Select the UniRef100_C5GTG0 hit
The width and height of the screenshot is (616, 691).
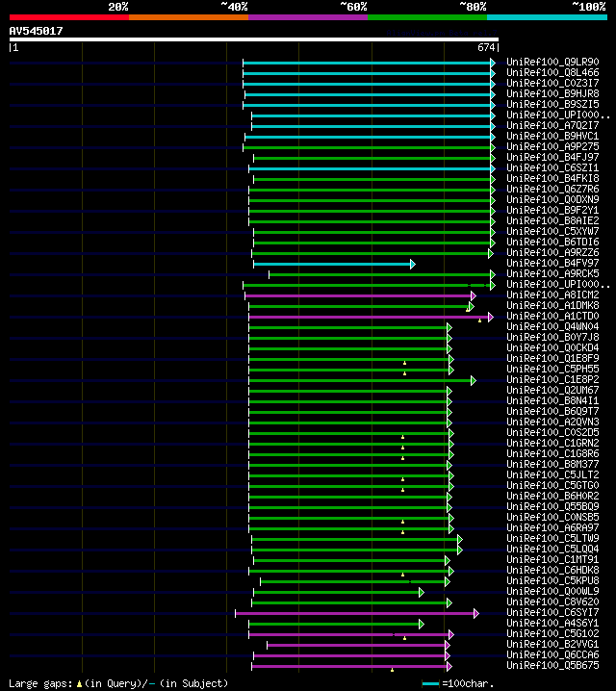pos(552,485)
